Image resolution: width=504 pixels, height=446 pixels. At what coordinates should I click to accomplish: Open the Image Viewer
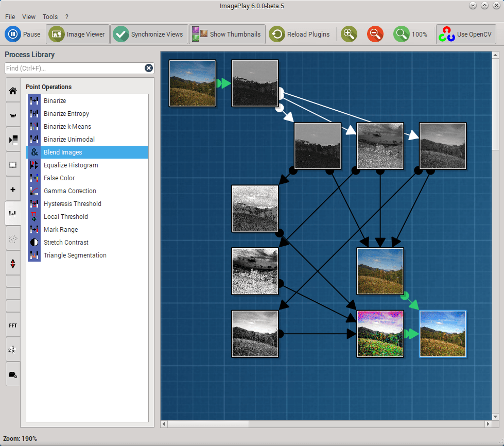[x=78, y=34]
